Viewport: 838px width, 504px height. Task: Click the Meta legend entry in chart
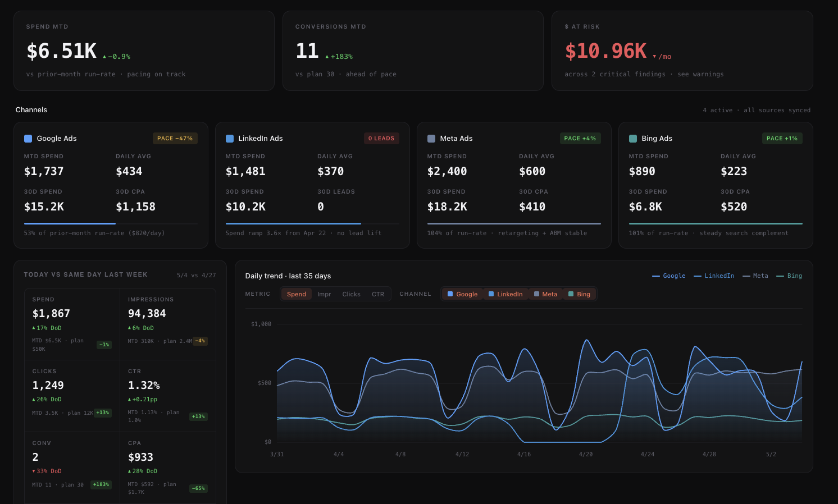tap(755, 276)
